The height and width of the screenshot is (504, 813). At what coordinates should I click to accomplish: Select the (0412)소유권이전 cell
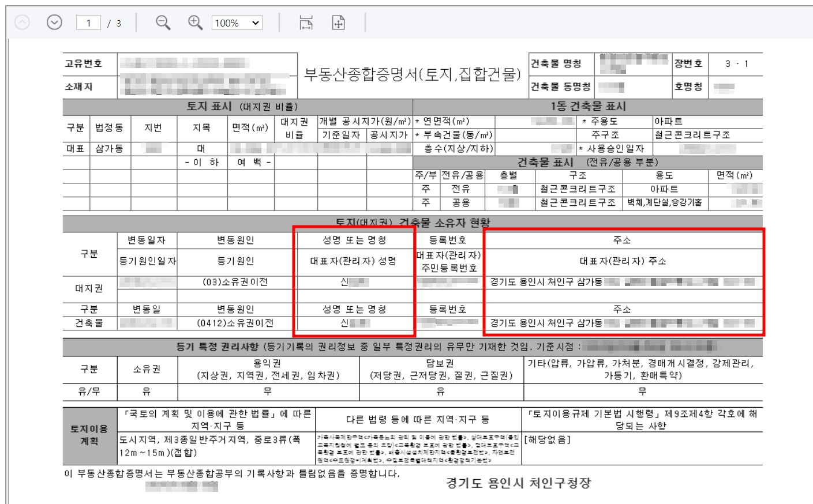(235, 323)
